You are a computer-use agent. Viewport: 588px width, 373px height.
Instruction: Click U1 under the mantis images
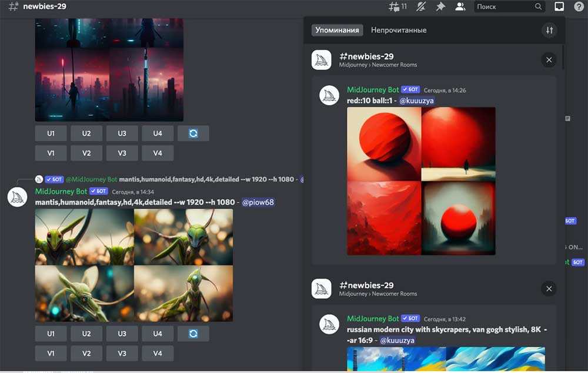click(x=51, y=334)
